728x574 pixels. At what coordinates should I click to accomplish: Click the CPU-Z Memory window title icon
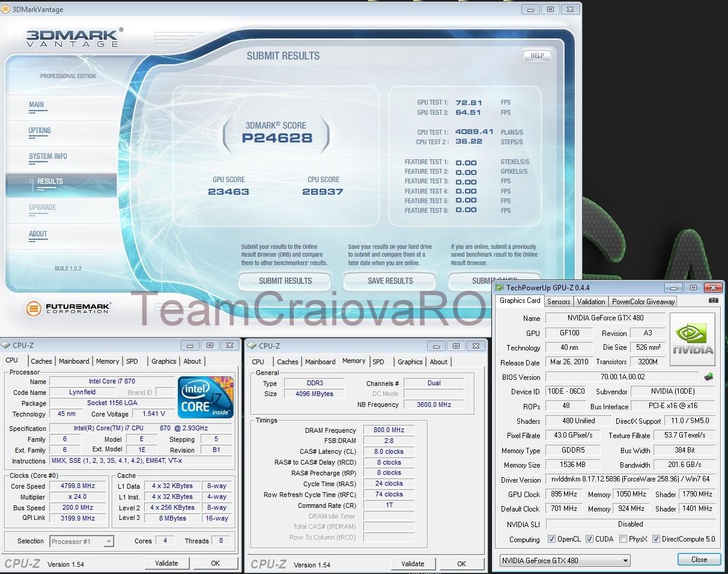point(252,346)
